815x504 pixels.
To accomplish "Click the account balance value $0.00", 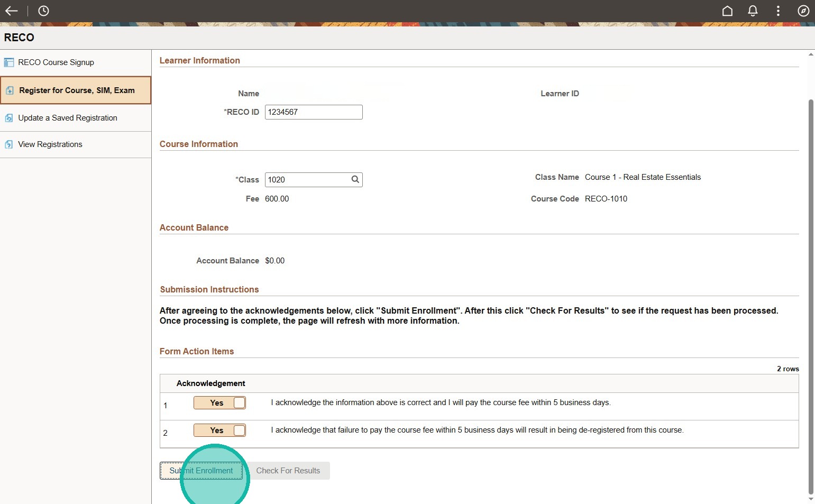I will coord(275,261).
